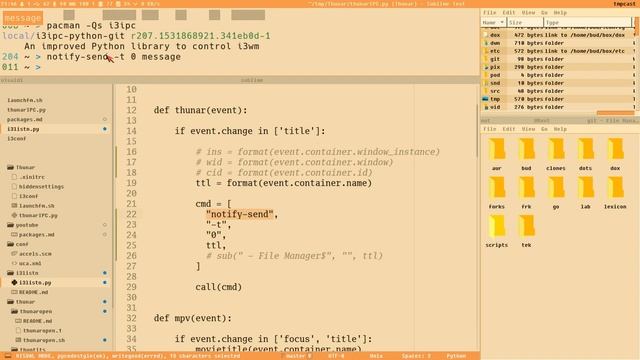
Task: Sort by the Type column header
Action: pyautogui.click(x=587, y=23)
